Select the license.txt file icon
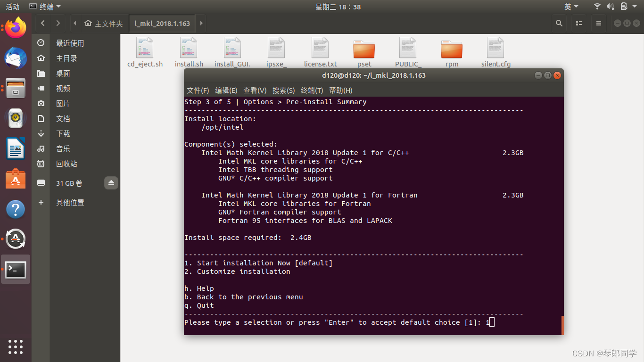Viewport: 644px width, 362px height. (x=320, y=48)
